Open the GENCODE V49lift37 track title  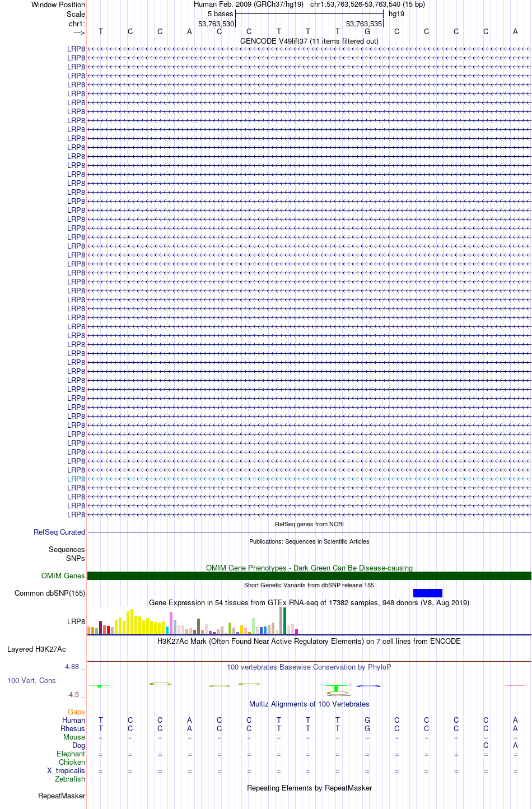pos(309,41)
